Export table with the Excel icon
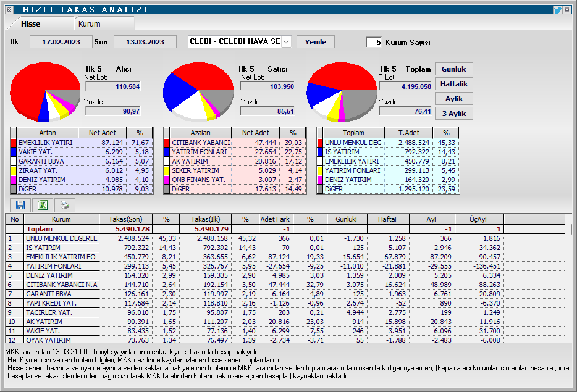This screenshot has height=392, width=577. pyautogui.click(x=43, y=205)
